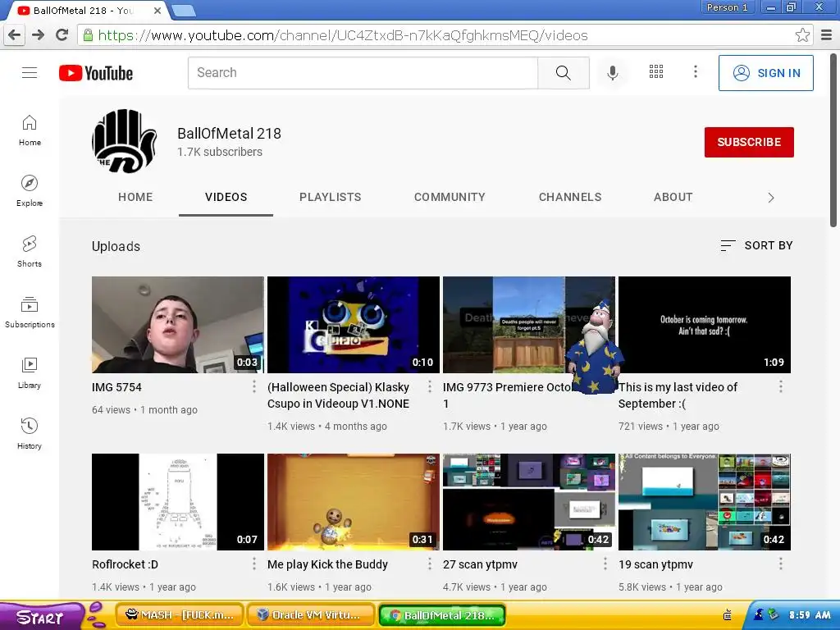840x630 pixels.
Task: Start voice search with the microphone
Action: [x=612, y=73]
